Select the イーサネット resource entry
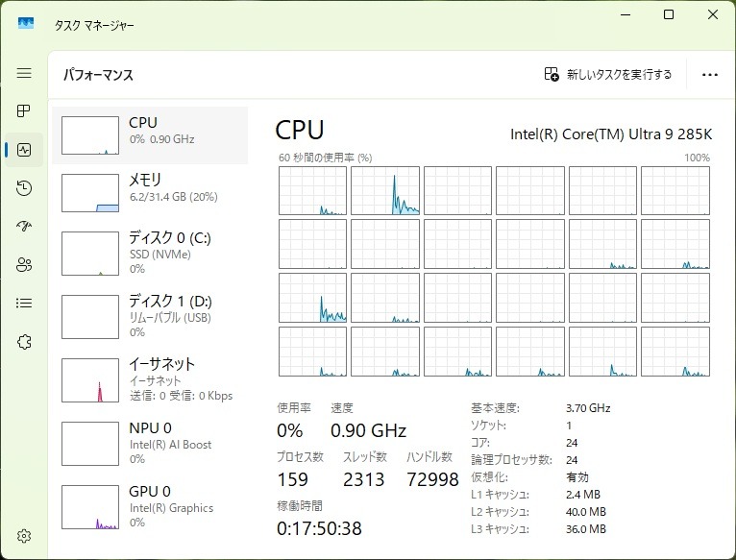Image resolution: width=736 pixels, height=560 pixels. (150, 379)
